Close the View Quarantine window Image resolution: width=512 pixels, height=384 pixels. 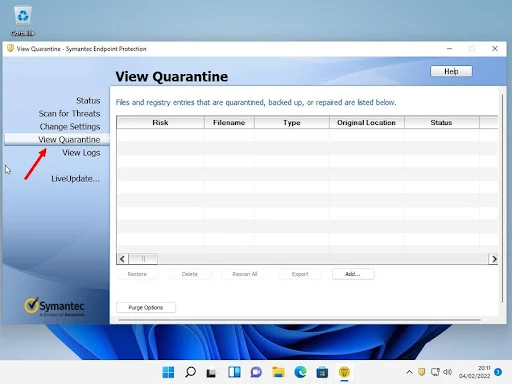495,49
